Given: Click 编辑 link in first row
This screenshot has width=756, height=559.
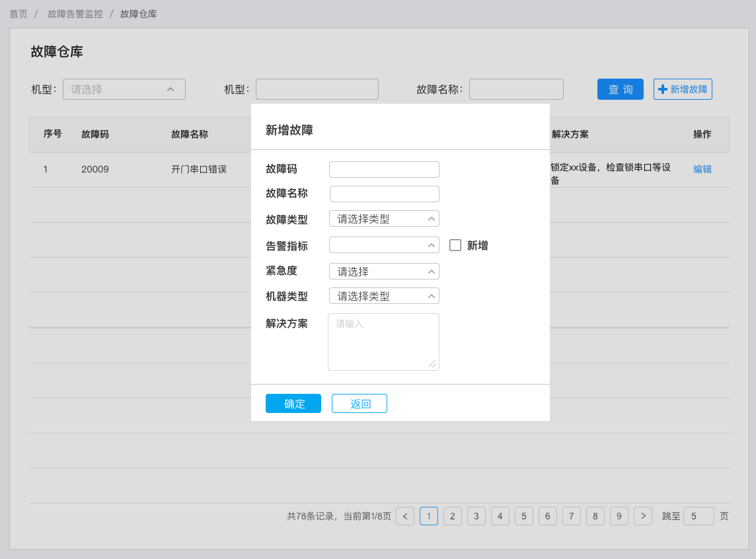Looking at the screenshot, I should (x=702, y=169).
